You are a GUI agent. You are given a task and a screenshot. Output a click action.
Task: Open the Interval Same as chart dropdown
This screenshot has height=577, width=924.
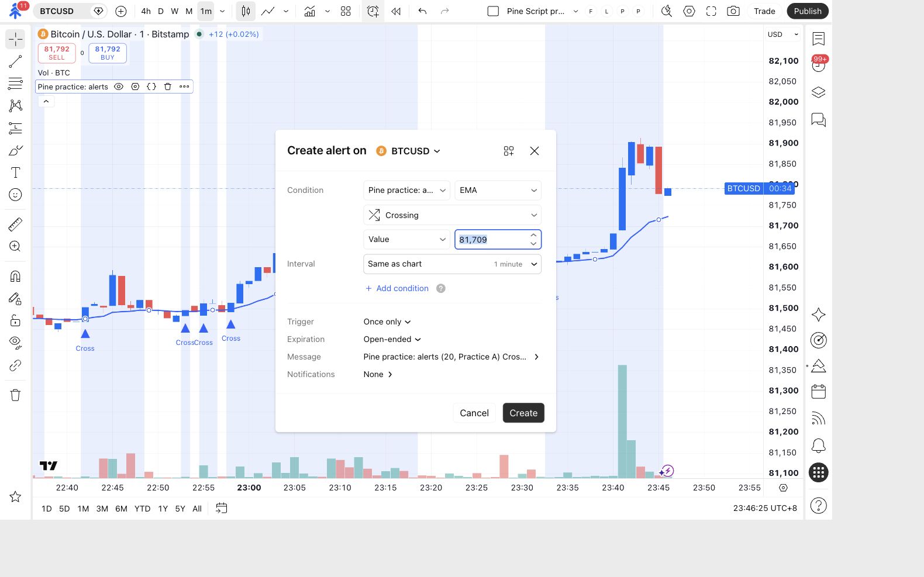tap(452, 264)
